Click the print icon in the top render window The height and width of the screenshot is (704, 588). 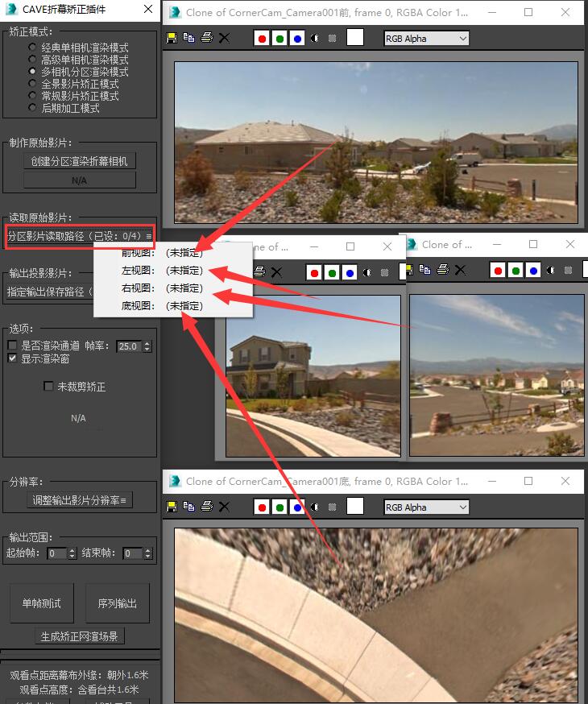206,38
